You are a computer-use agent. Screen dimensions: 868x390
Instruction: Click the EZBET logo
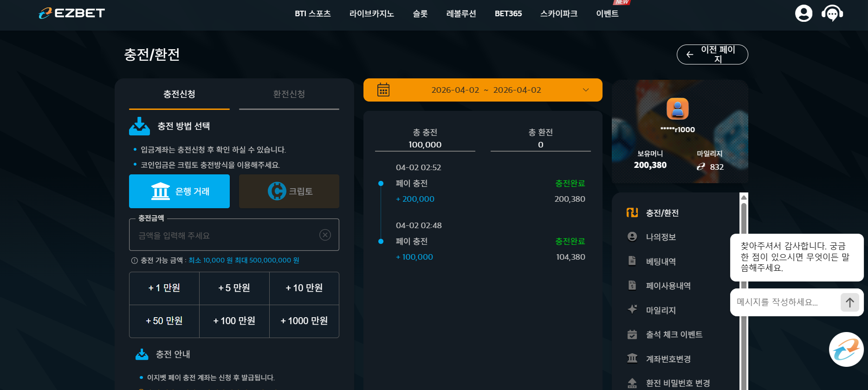pyautogui.click(x=71, y=13)
